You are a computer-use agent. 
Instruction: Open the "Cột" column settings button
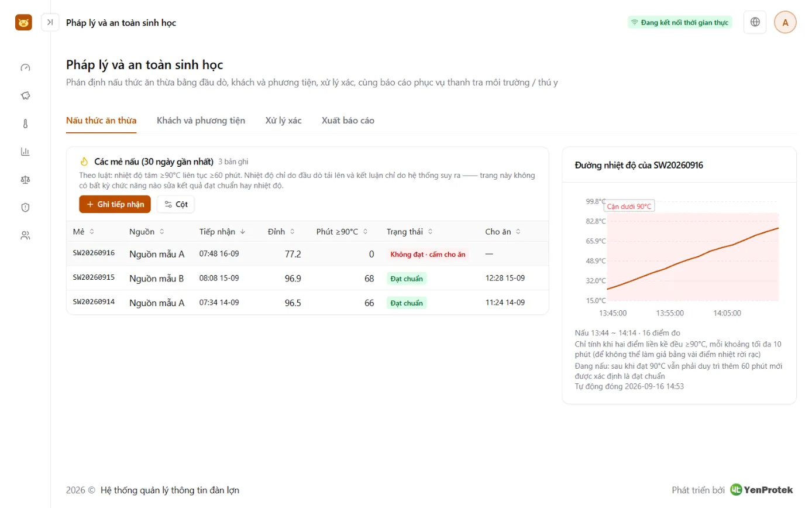click(176, 204)
